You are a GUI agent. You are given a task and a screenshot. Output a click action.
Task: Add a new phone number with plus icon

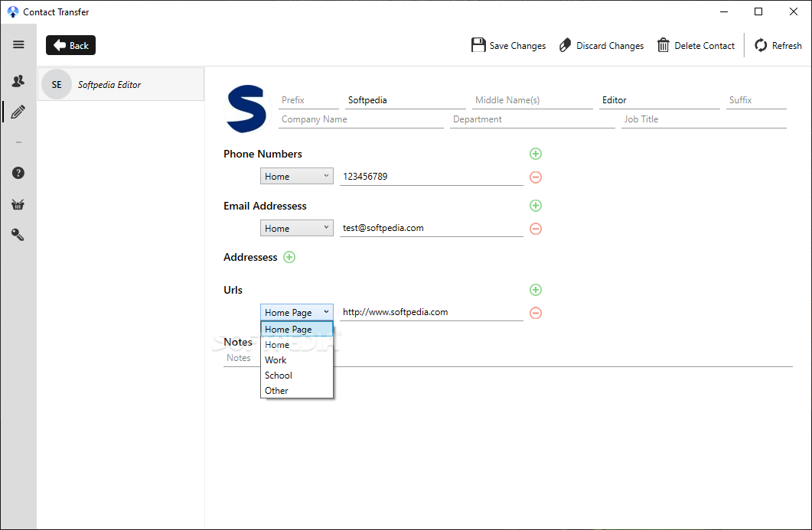click(536, 154)
